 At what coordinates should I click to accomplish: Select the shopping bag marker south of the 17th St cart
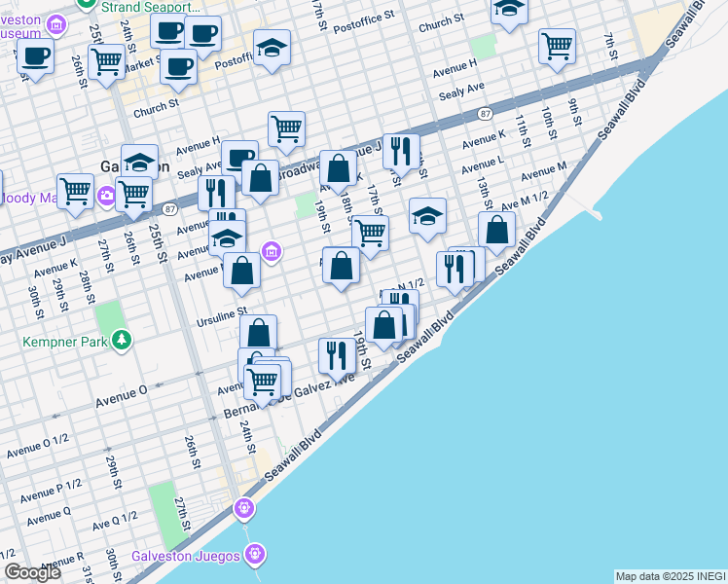[x=341, y=267]
